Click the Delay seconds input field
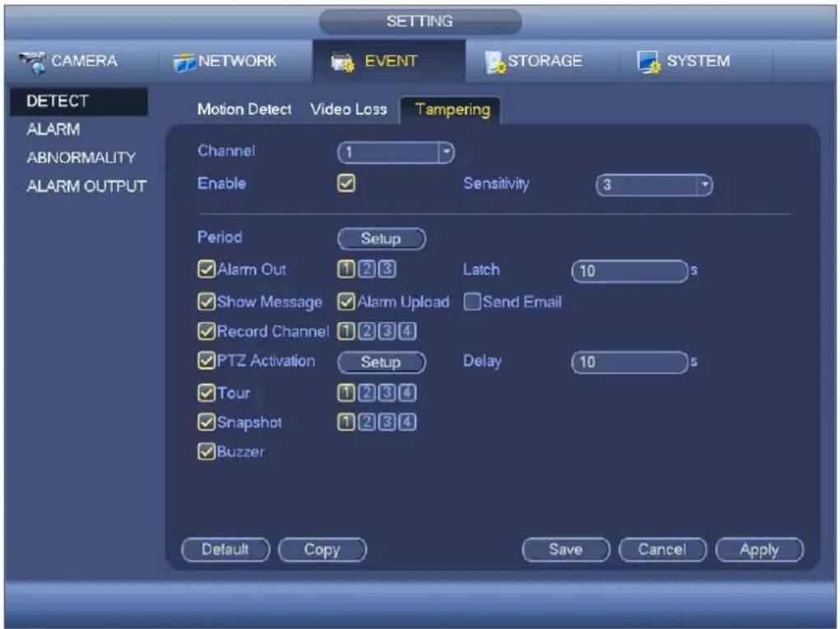The width and height of the screenshot is (840, 629). [x=630, y=362]
